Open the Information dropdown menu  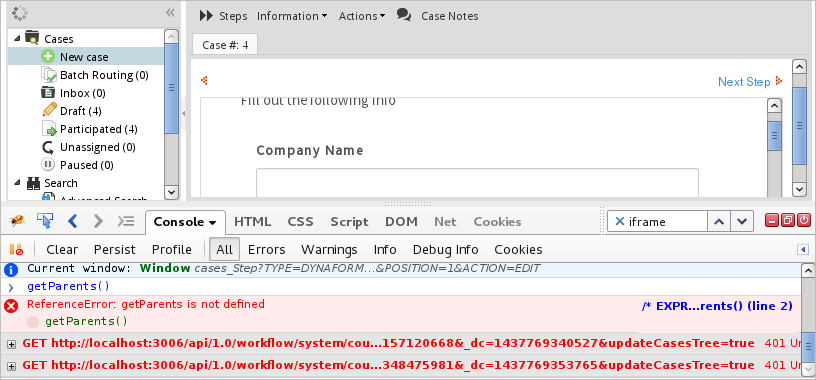[291, 16]
